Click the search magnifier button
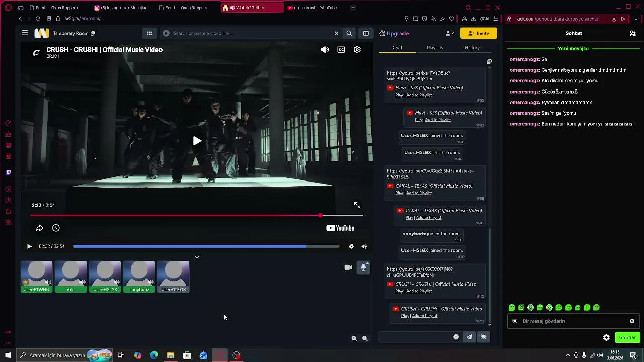 [x=349, y=33]
